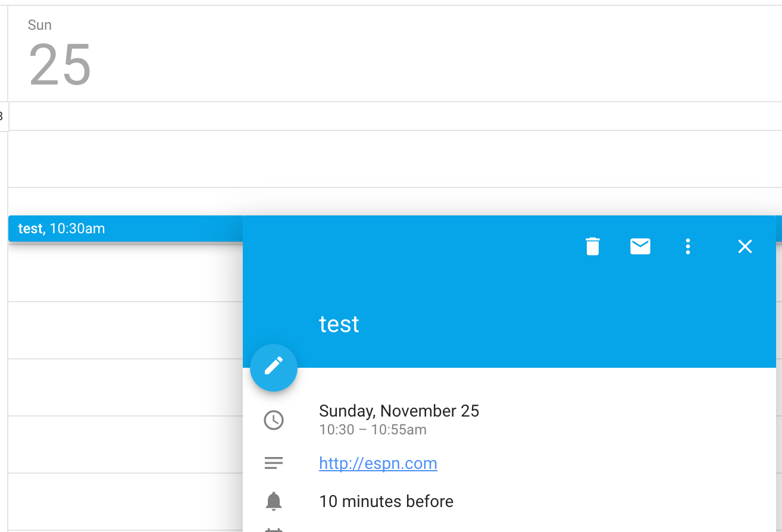Click the empty time slot above the test event

(x=119, y=161)
